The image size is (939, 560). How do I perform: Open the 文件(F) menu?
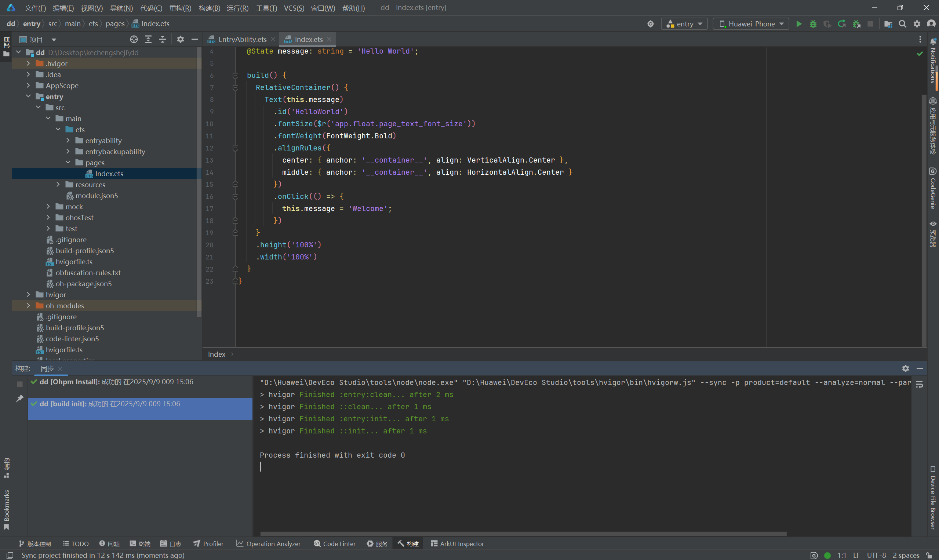coord(35,8)
